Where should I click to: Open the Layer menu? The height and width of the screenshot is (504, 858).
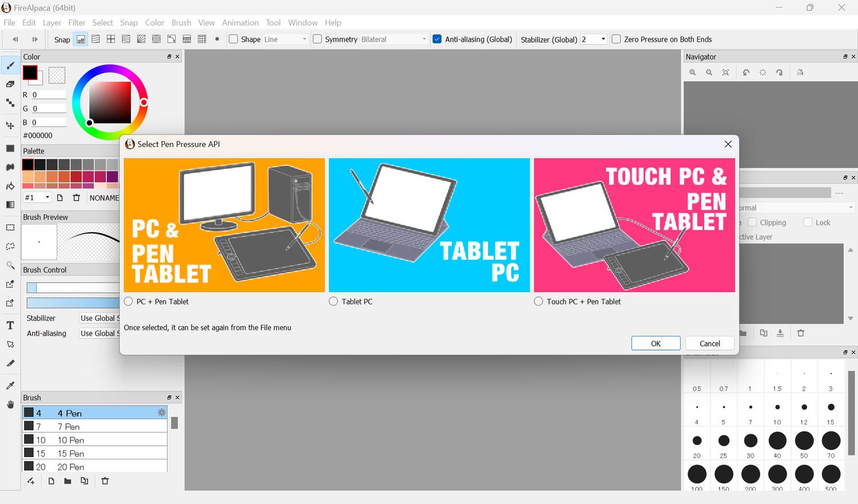point(52,23)
